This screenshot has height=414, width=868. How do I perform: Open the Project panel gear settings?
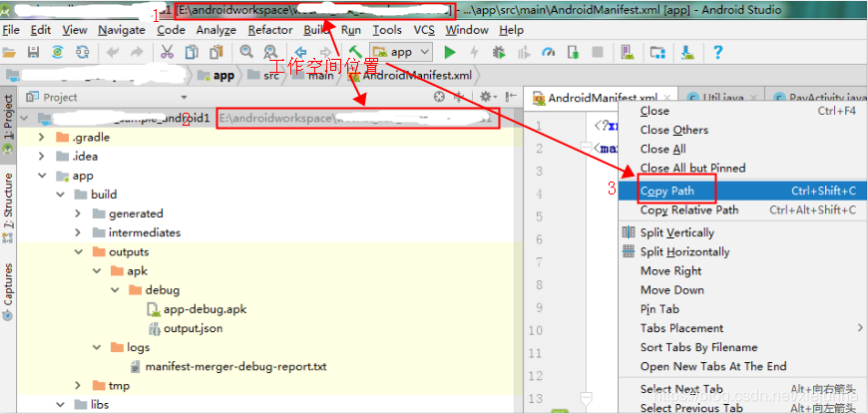tap(488, 97)
